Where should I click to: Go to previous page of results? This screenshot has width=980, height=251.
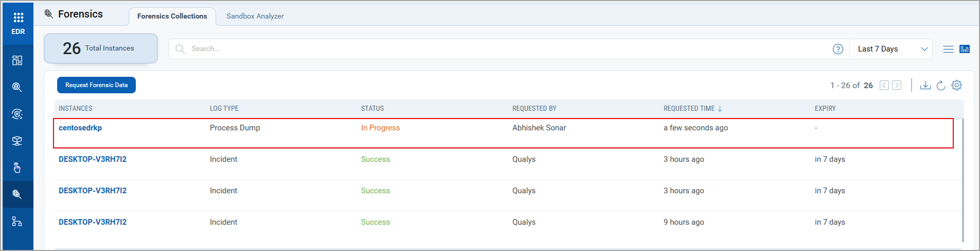(x=884, y=85)
